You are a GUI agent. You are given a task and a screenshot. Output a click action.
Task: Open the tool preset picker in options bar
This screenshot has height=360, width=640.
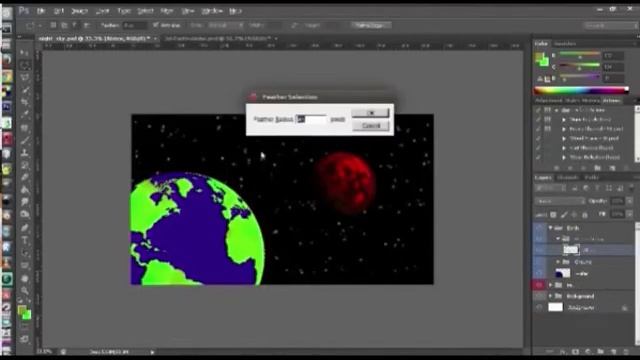pos(32,25)
